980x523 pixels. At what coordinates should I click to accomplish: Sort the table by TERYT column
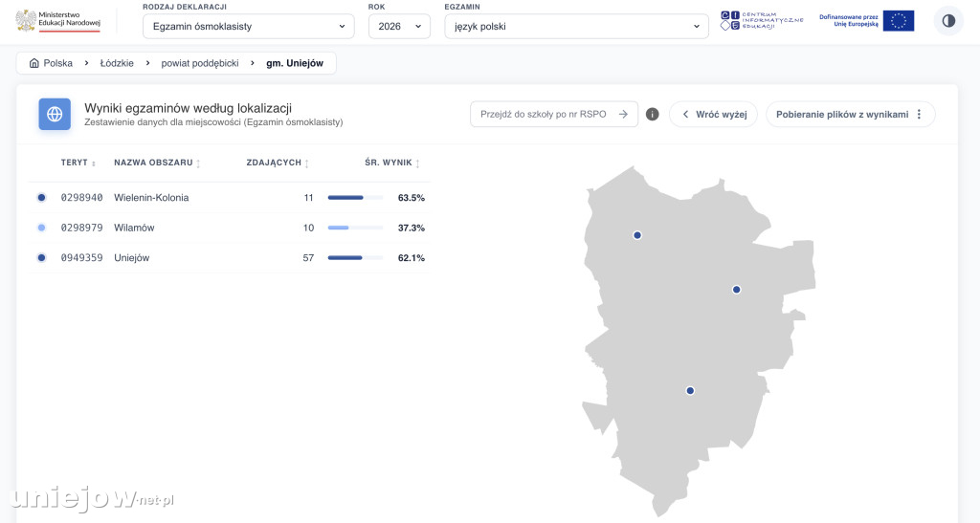tap(78, 163)
